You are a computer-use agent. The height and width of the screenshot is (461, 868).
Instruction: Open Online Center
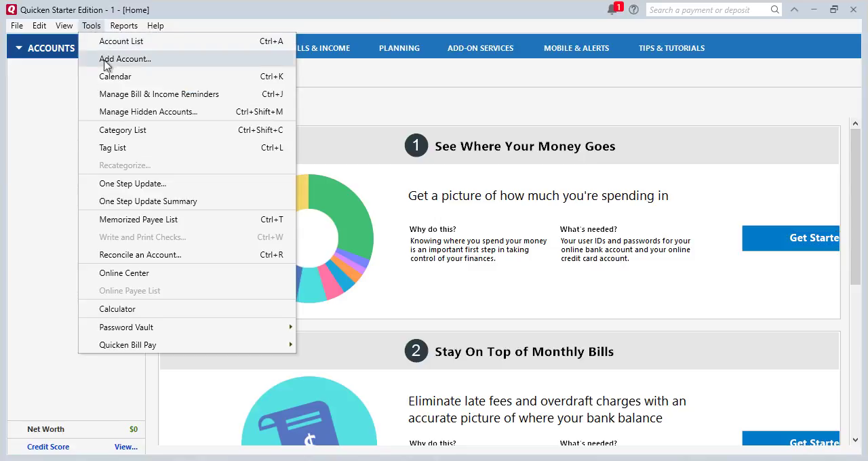[187, 273]
